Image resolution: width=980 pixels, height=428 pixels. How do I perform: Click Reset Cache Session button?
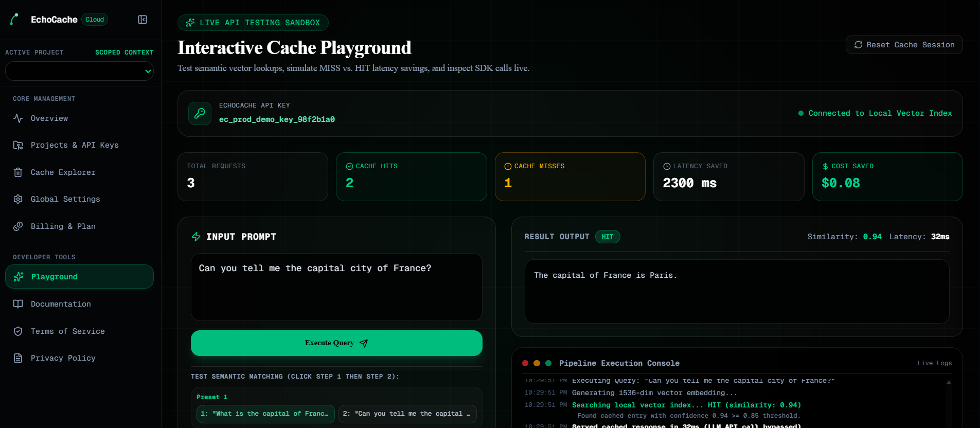tap(904, 45)
